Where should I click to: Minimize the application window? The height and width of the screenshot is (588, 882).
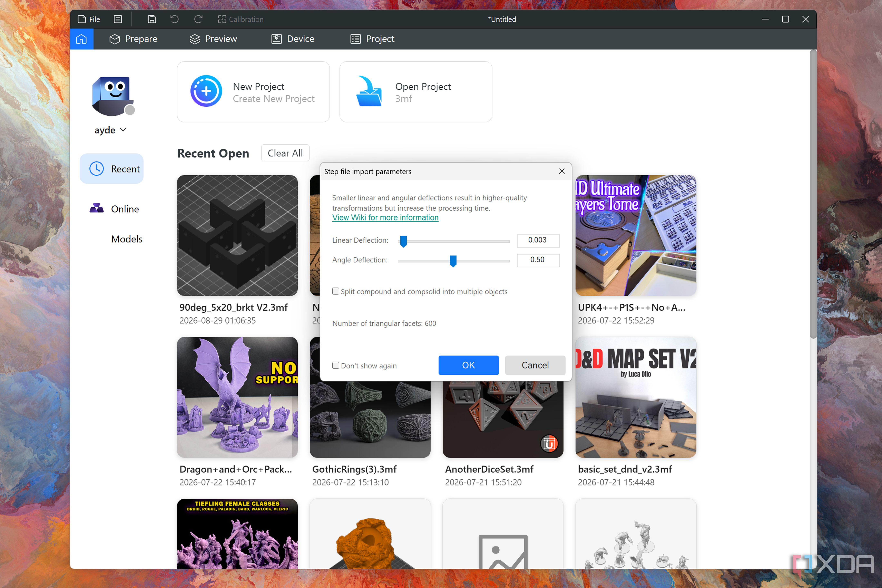pyautogui.click(x=765, y=19)
